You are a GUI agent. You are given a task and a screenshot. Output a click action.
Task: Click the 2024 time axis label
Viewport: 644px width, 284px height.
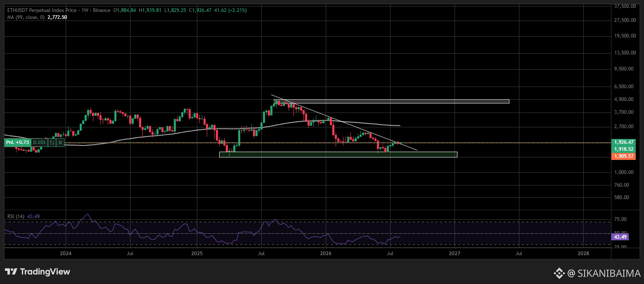pos(65,253)
